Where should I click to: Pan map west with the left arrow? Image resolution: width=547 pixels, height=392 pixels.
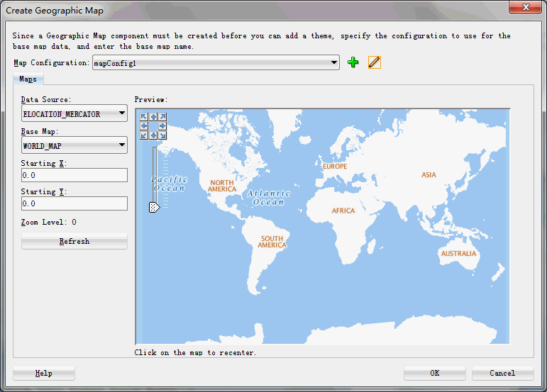pos(144,125)
